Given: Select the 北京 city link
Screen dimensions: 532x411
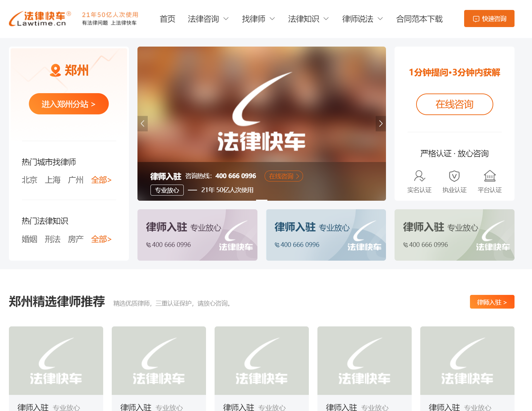Looking at the screenshot, I should [29, 180].
